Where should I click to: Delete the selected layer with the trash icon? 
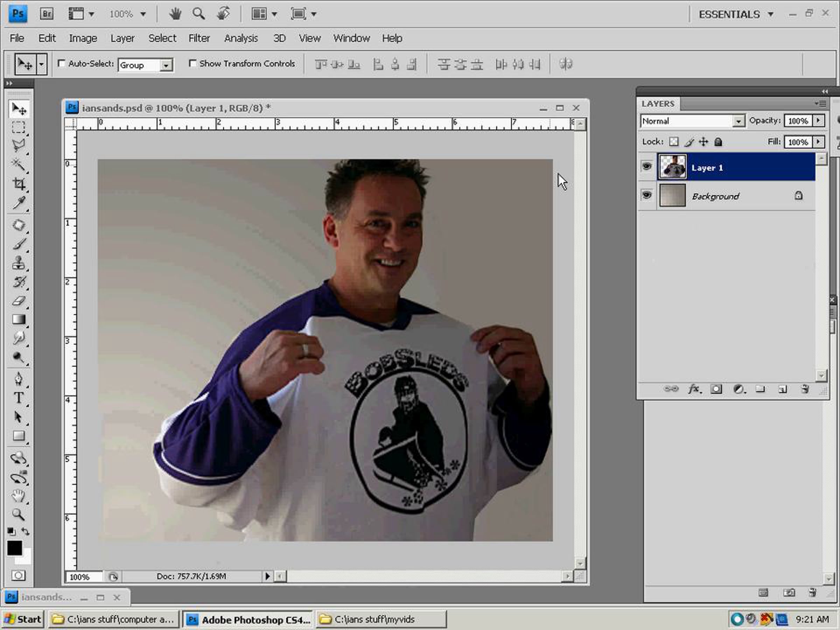[x=805, y=389]
